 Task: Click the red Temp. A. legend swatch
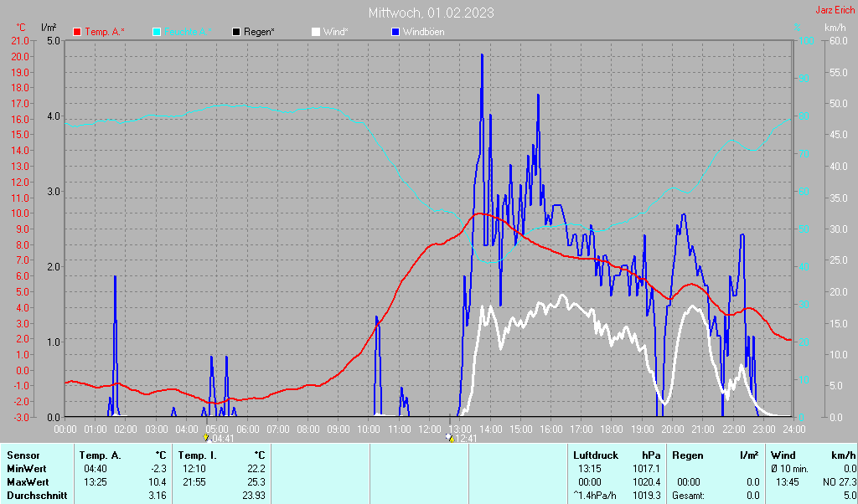[x=77, y=33]
